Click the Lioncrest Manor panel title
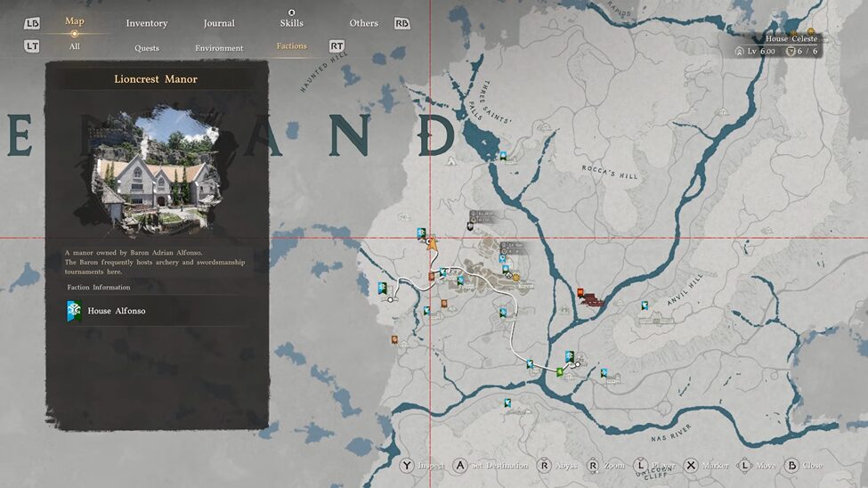Image resolution: width=868 pixels, height=488 pixels. click(156, 79)
